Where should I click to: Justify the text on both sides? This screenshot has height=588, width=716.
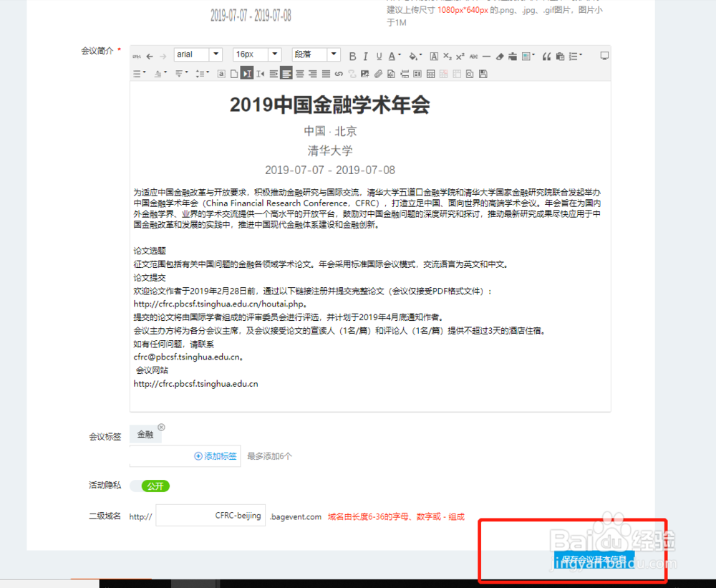(x=326, y=74)
